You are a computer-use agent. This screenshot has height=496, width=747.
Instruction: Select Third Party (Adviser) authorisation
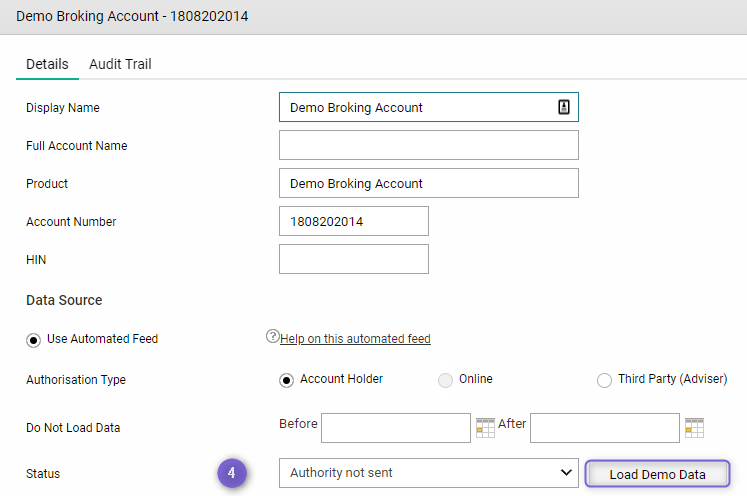pos(605,380)
